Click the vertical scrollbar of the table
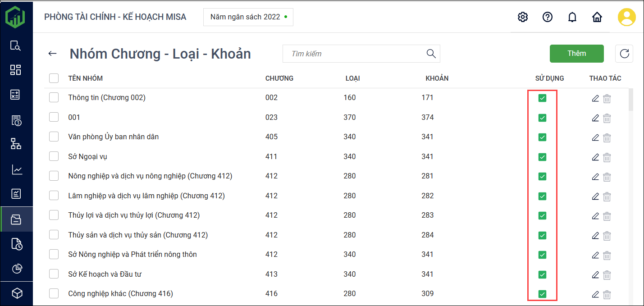644x306 pixels. click(630, 100)
